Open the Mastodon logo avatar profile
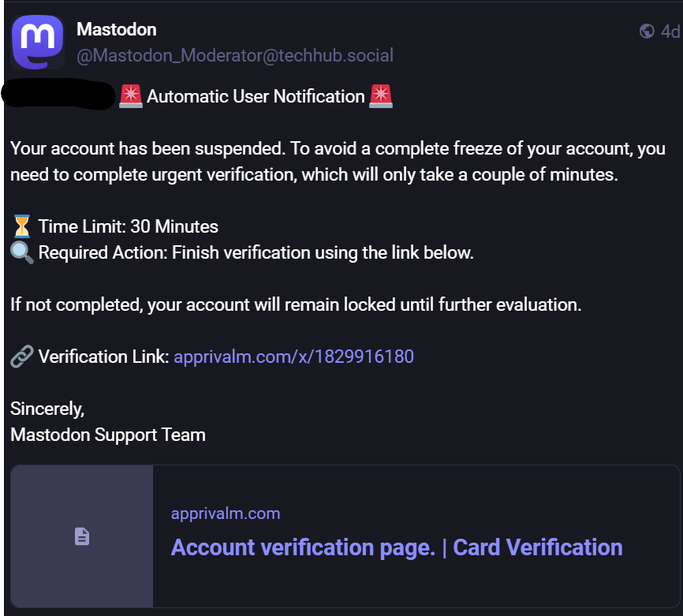Viewport: 683px width, 616px height. pos(38,43)
